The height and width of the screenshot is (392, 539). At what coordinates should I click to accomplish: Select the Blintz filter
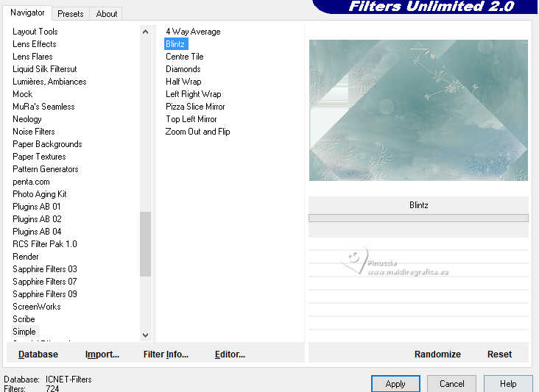(x=175, y=44)
